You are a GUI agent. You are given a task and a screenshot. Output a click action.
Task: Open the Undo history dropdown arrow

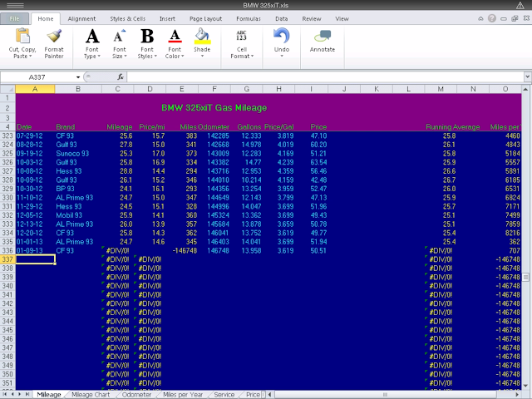click(x=282, y=56)
